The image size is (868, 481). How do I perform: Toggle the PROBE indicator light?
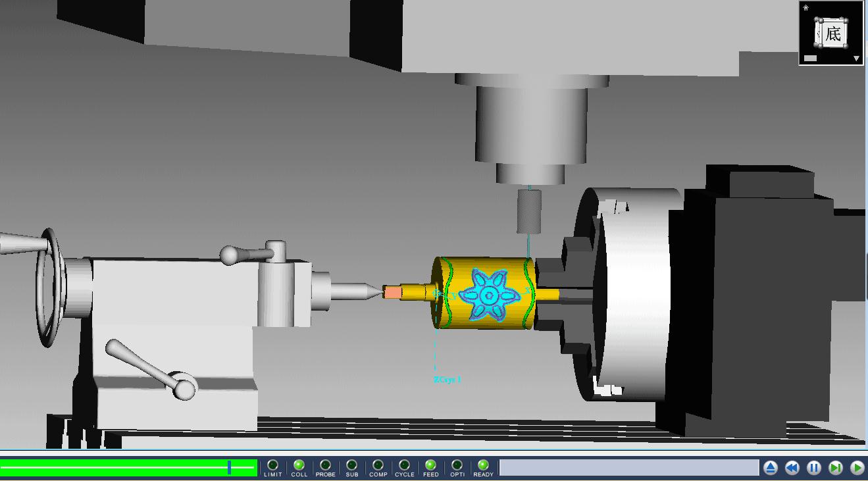click(325, 465)
